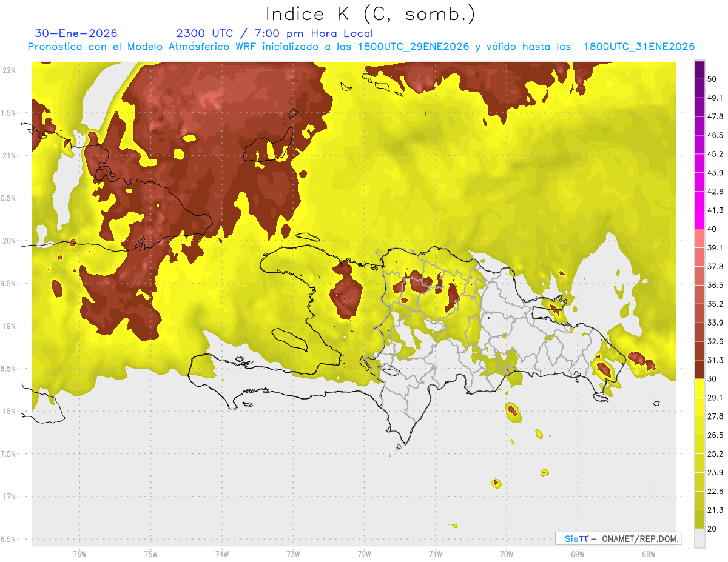Click the title 'Indice K (C, somb.)'
This screenshot has width=728, height=562.
coord(371,15)
